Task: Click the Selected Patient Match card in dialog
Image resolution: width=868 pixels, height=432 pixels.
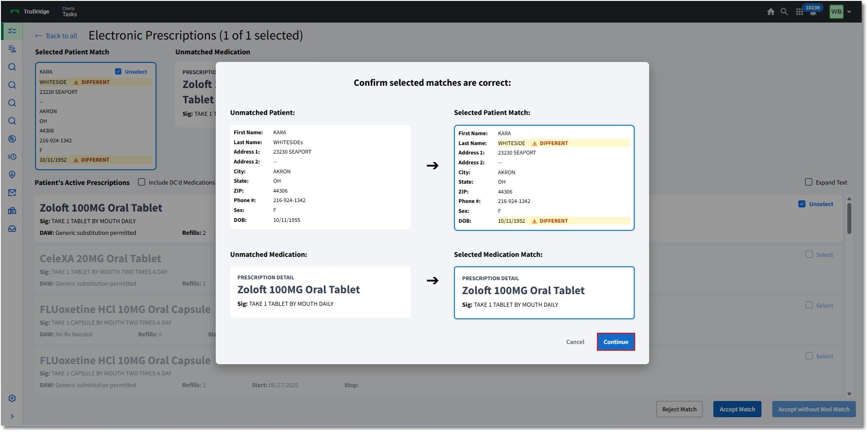Action: 544,178
